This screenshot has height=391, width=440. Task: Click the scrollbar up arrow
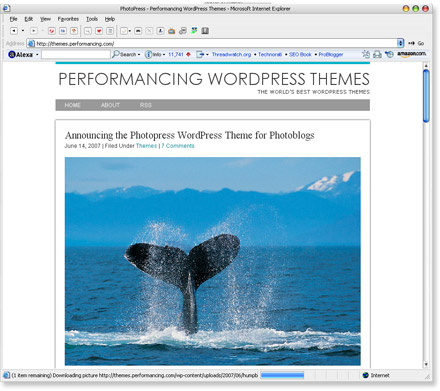[x=426, y=66]
